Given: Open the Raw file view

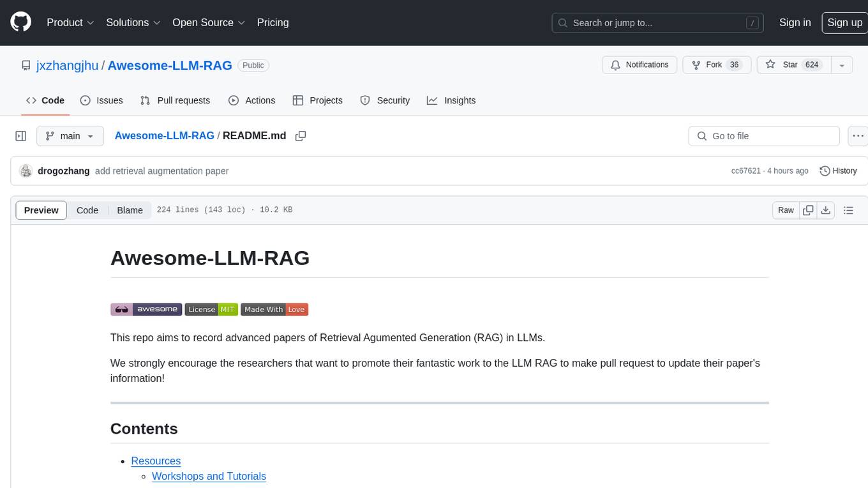Looking at the screenshot, I should click(786, 210).
